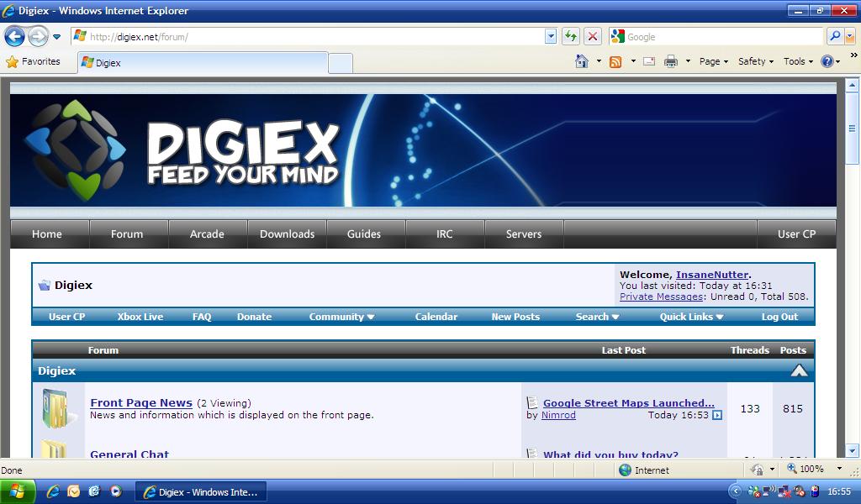Click the magnifier Search button

click(x=835, y=37)
